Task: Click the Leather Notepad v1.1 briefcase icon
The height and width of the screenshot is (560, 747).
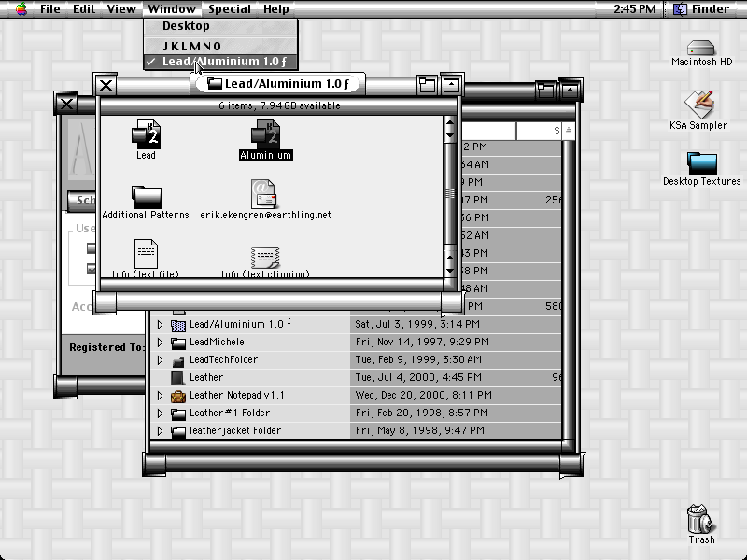Action: coord(178,395)
